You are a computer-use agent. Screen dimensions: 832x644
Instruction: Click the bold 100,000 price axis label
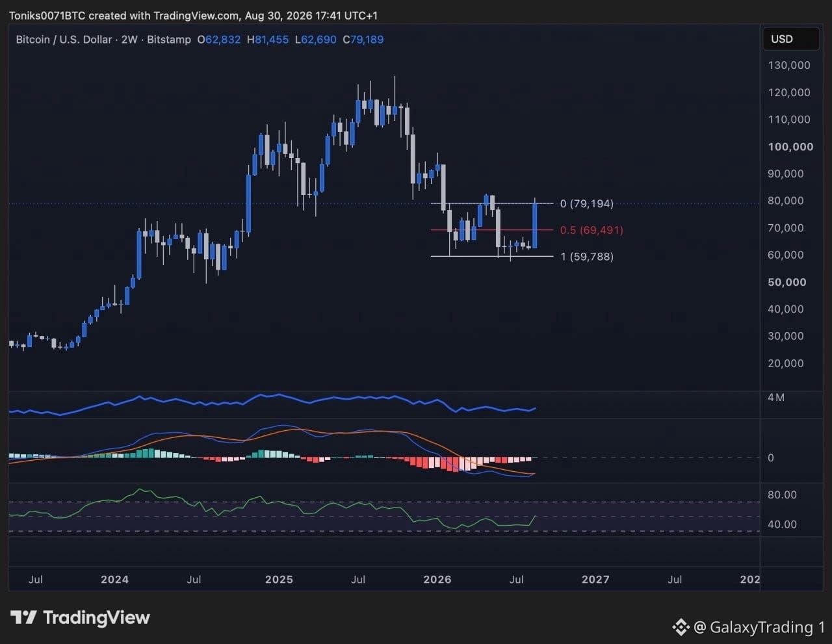(790, 147)
